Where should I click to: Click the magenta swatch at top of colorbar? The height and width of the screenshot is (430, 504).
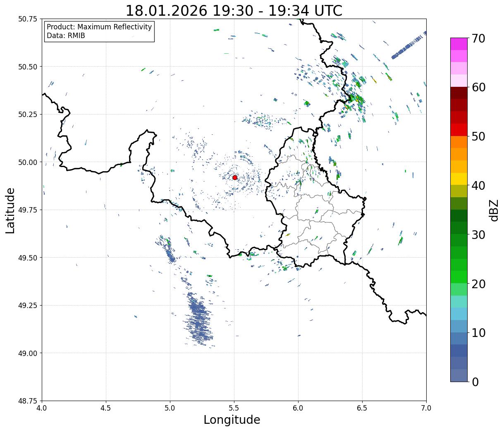tap(459, 44)
